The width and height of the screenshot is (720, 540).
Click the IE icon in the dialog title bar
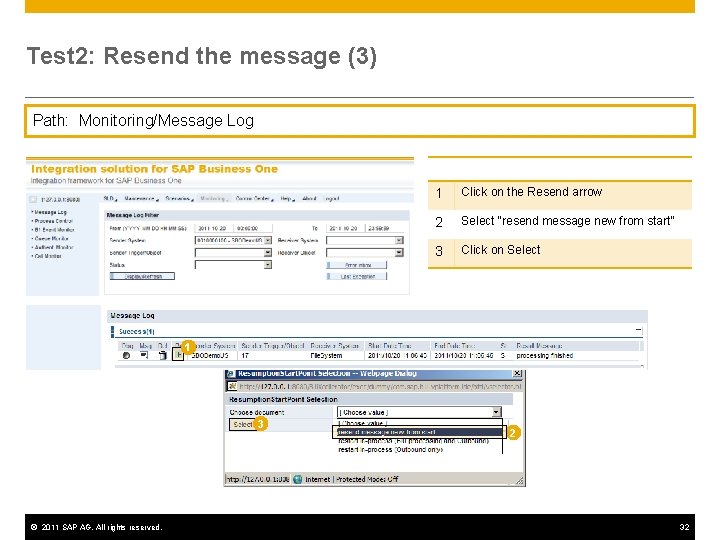(x=231, y=374)
